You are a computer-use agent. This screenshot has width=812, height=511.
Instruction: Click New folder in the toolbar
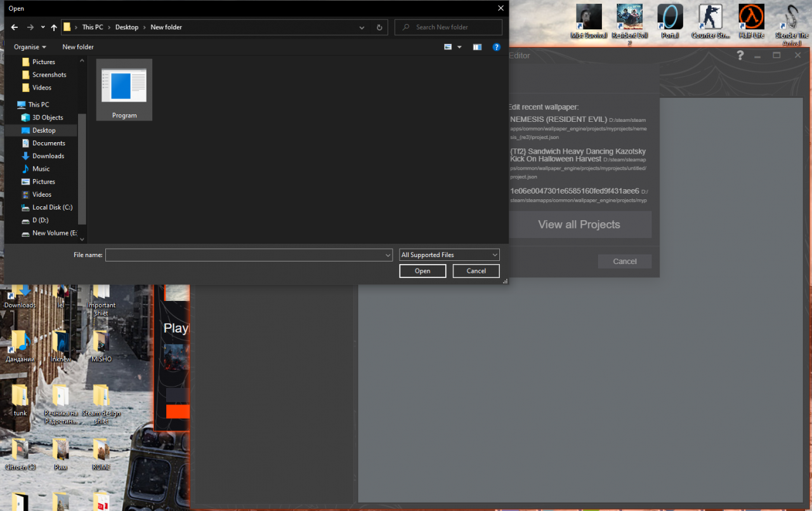(78, 47)
